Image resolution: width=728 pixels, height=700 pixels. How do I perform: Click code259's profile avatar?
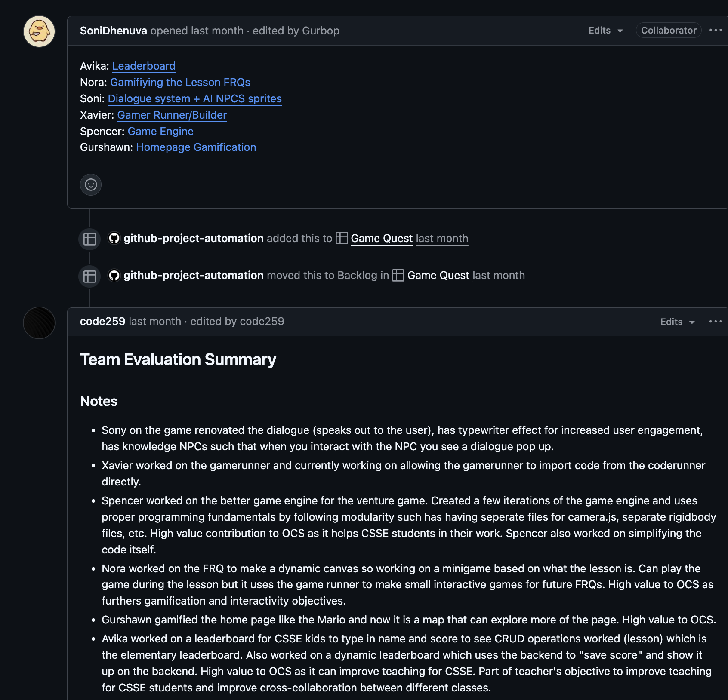(x=38, y=323)
